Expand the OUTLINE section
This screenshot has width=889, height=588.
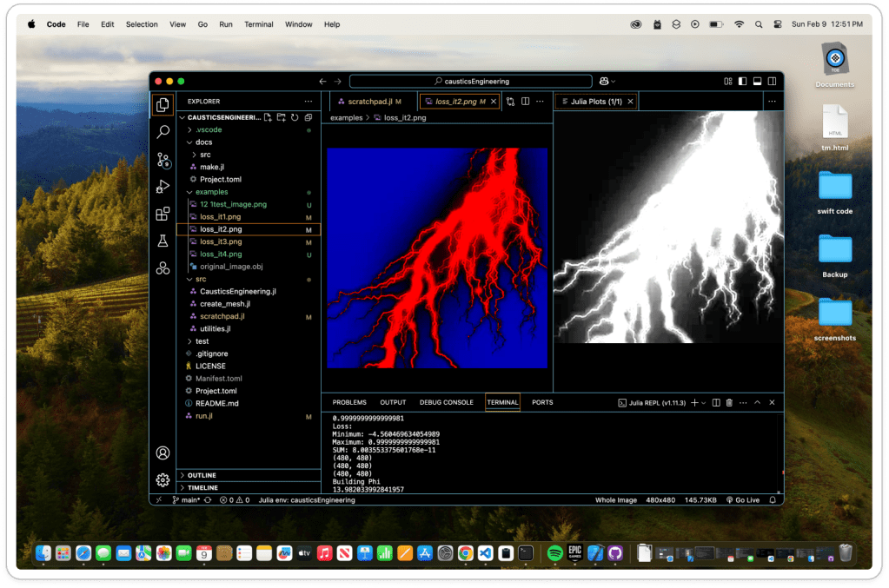tap(202, 475)
